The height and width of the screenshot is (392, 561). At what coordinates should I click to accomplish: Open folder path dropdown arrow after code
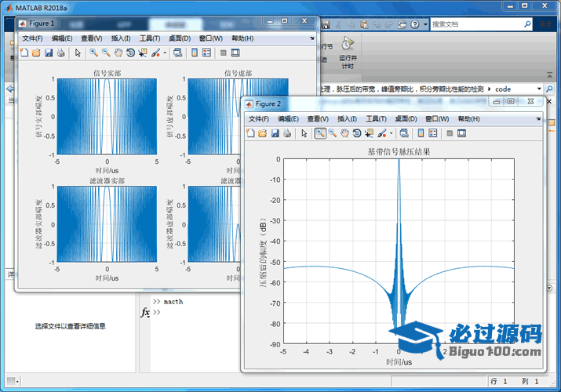[x=539, y=89]
